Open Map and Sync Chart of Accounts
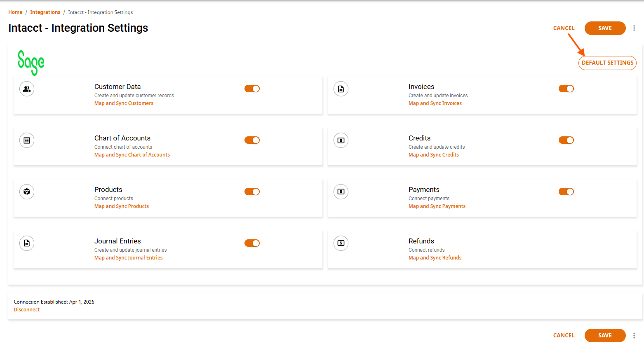Viewport: 644px width, 346px height. coord(132,155)
